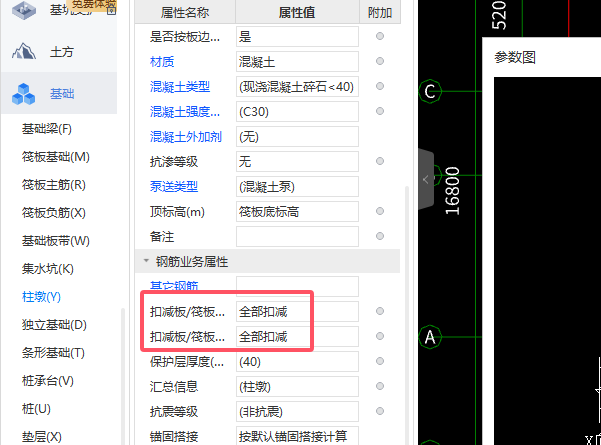The image size is (601, 445).
Task: Select axis bubble A in drawing
Action: [430, 337]
